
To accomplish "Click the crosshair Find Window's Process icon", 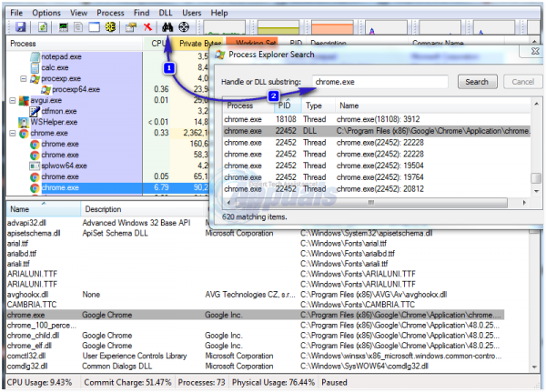I will point(184,27).
